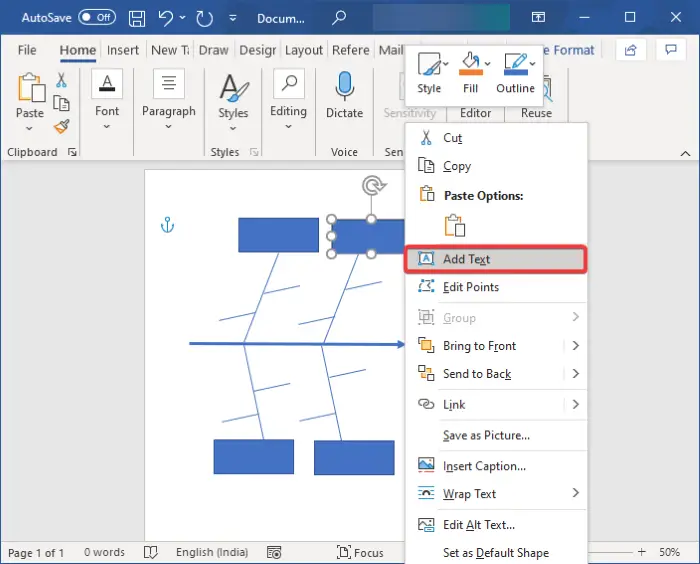Open the Style mini toolbar button

(x=430, y=72)
